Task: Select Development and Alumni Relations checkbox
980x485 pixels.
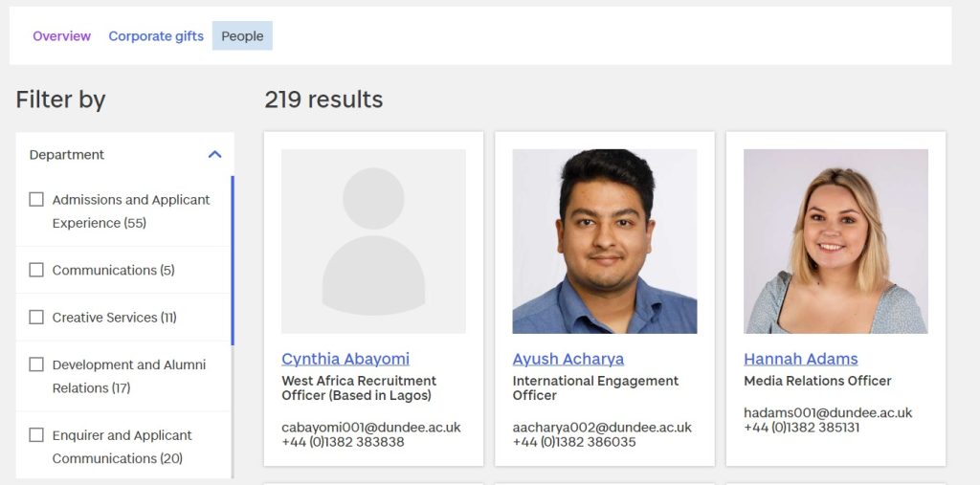Action: tap(36, 364)
